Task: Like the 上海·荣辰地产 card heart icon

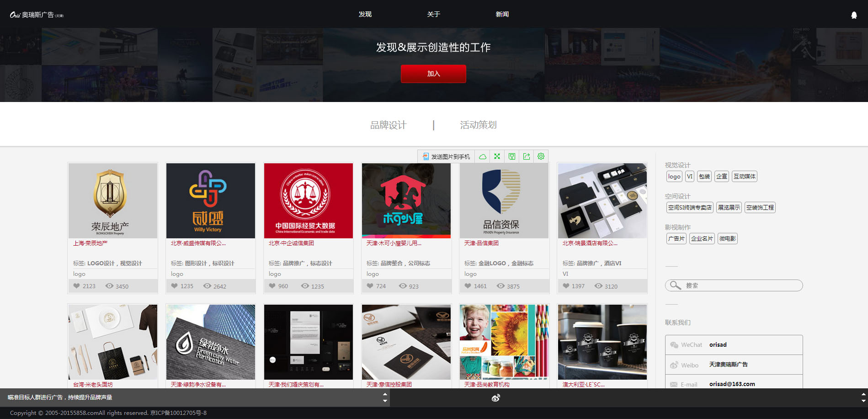Action: [76, 286]
